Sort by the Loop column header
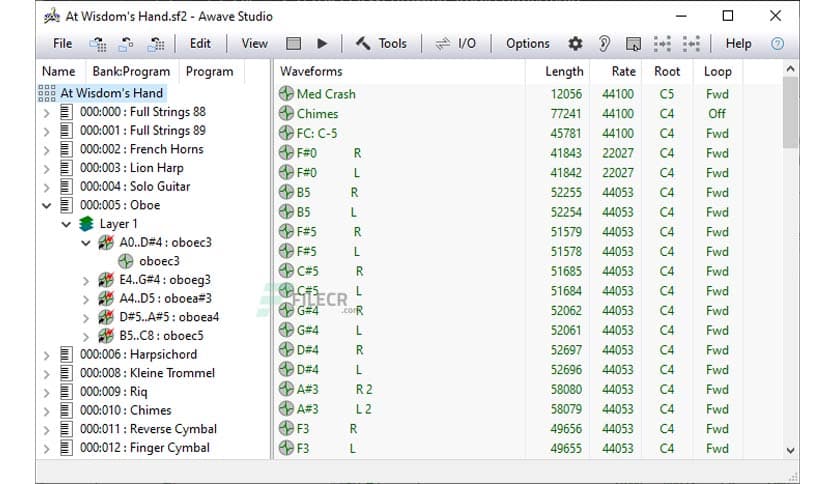The height and width of the screenshot is (484, 836). coord(718,71)
